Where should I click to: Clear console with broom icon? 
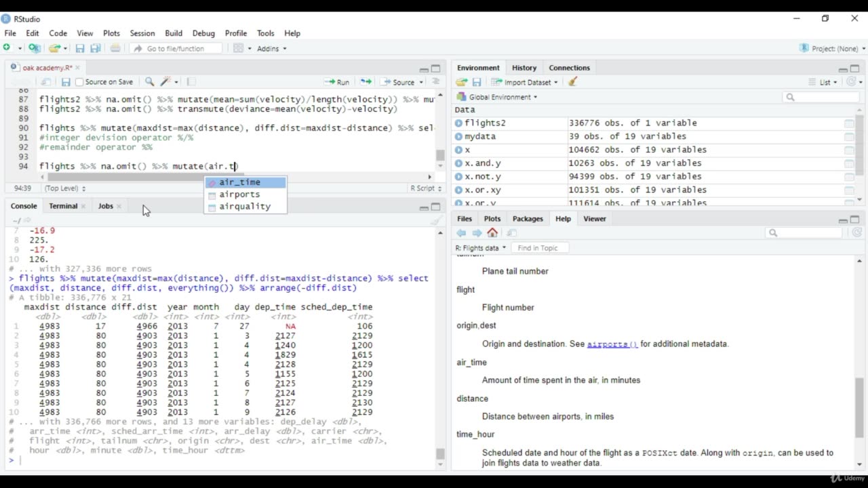437,220
